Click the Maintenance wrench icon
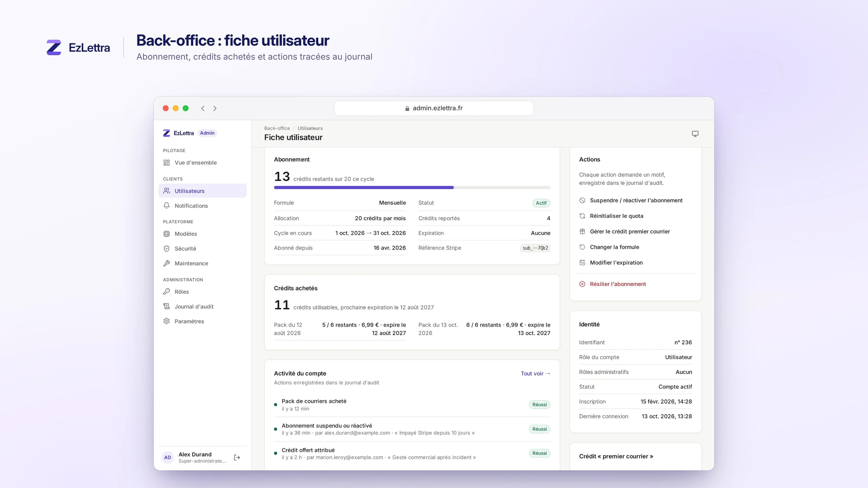Viewport: 868px width, 488px height. tap(166, 263)
